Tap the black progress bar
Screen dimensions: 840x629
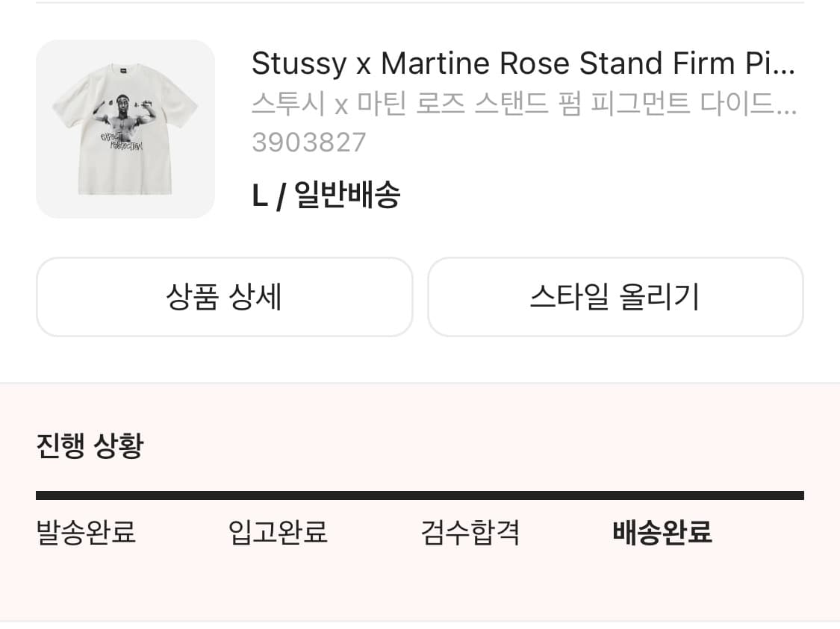click(x=420, y=493)
